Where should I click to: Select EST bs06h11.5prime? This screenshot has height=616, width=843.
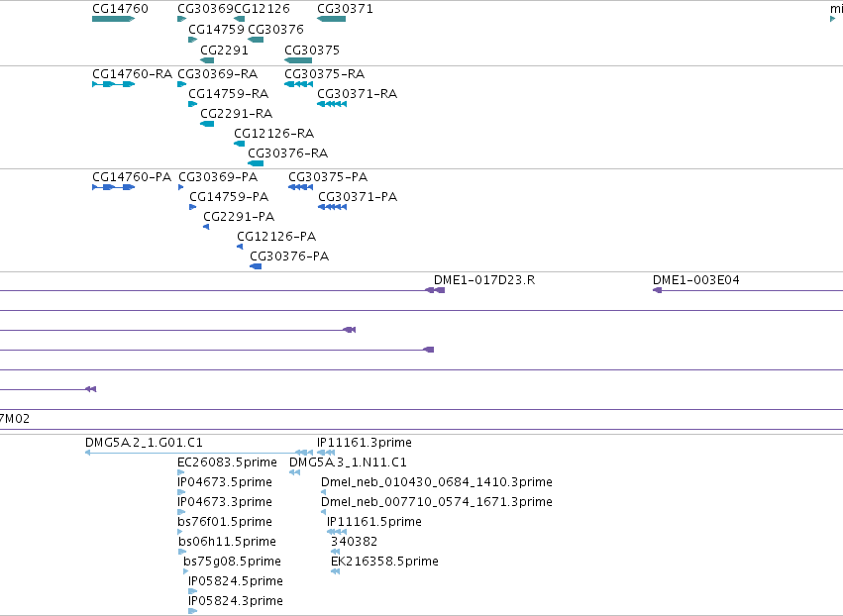[x=227, y=542]
